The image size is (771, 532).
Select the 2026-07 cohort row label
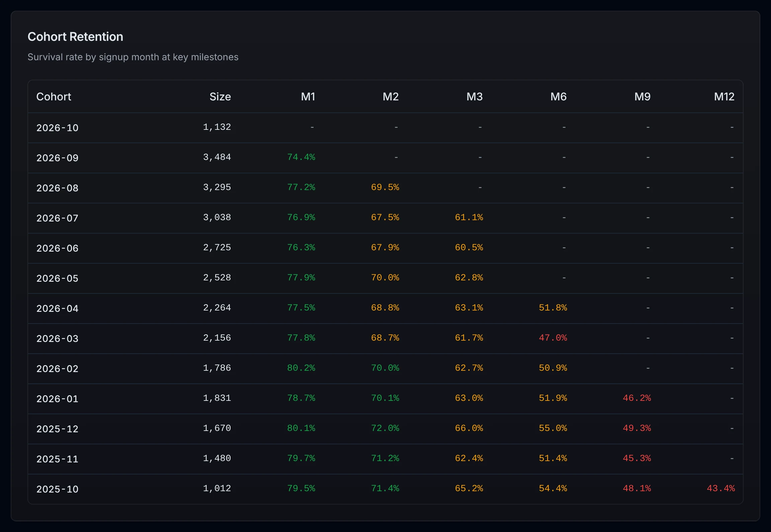[57, 218]
